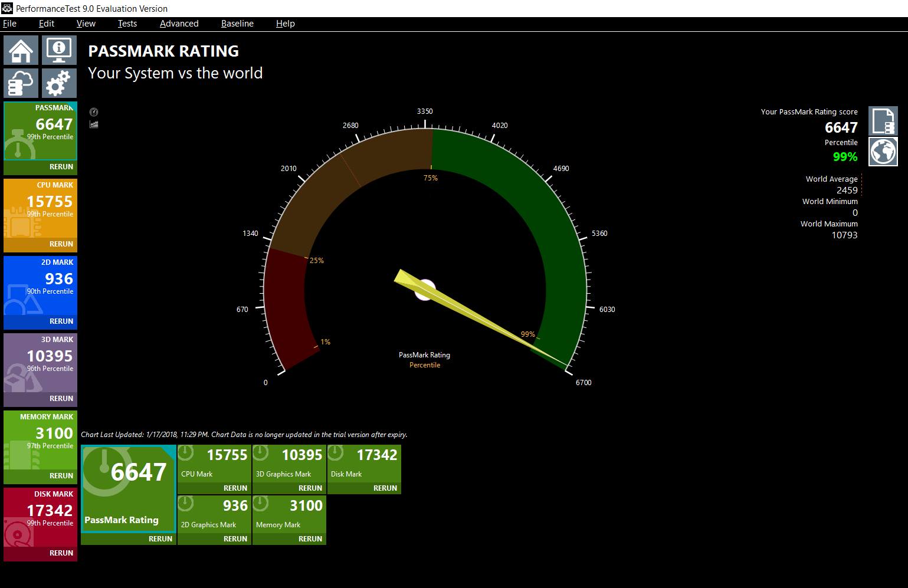Click the 99% percentile marker on the gauge
Screen dimensions: 908x588
pyautogui.click(x=527, y=334)
